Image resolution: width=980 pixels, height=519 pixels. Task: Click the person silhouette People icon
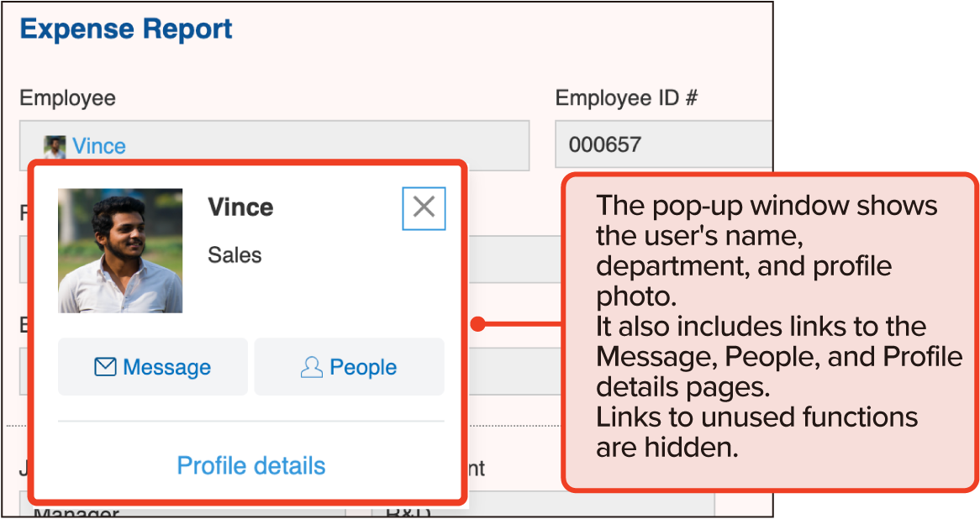[311, 367]
